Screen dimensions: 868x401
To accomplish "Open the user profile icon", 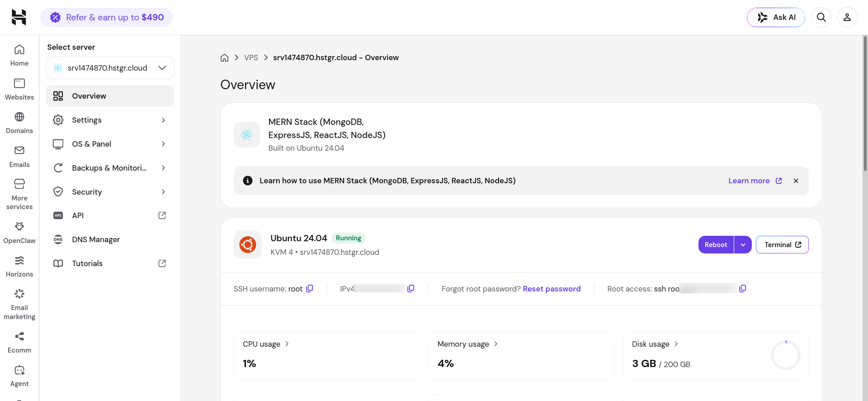I will [x=847, y=17].
